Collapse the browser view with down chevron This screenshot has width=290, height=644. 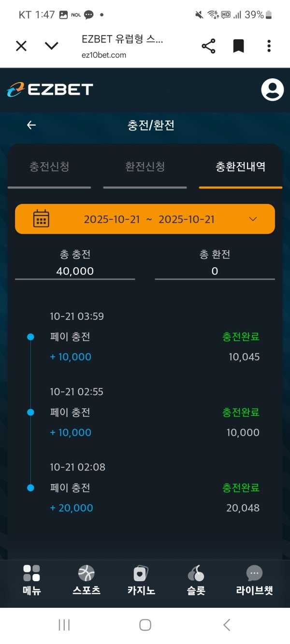(52, 45)
